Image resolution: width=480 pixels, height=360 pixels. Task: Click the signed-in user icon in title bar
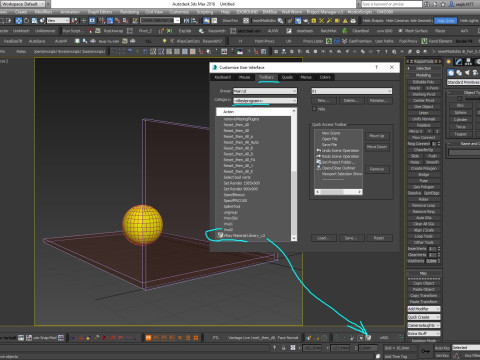click(x=452, y=4)
